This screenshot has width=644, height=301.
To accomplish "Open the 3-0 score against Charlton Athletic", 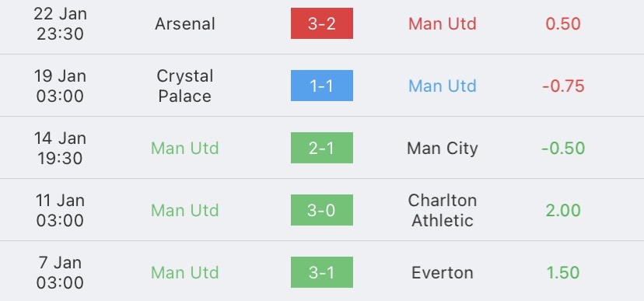I will 321,210.
